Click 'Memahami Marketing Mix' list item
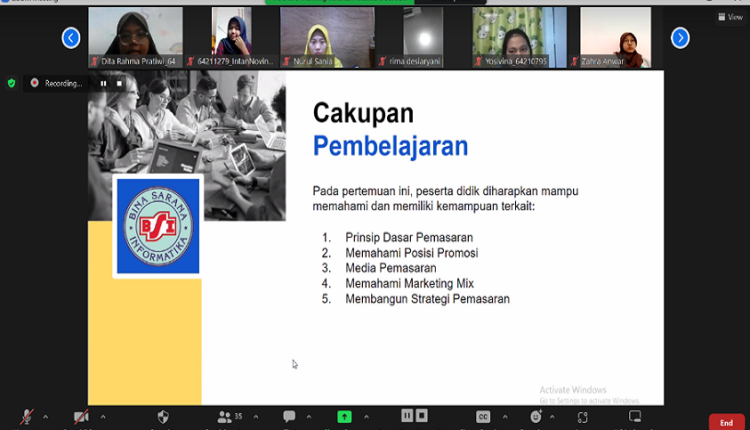This screenshot has height=430, width=750. tap(409, 284)
